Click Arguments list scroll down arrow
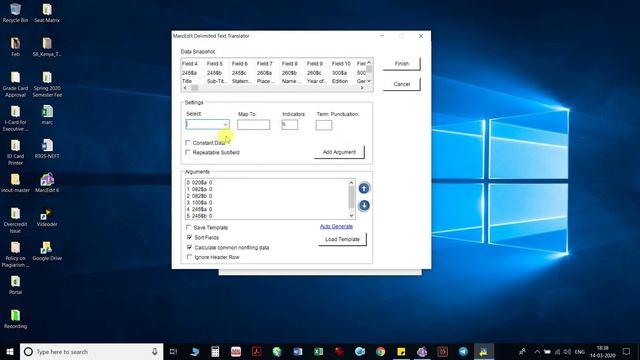 (x=351, y=216)
